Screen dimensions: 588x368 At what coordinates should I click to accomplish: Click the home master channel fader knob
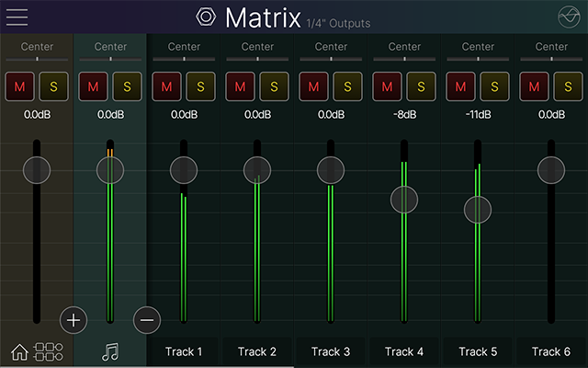(37, 170)
